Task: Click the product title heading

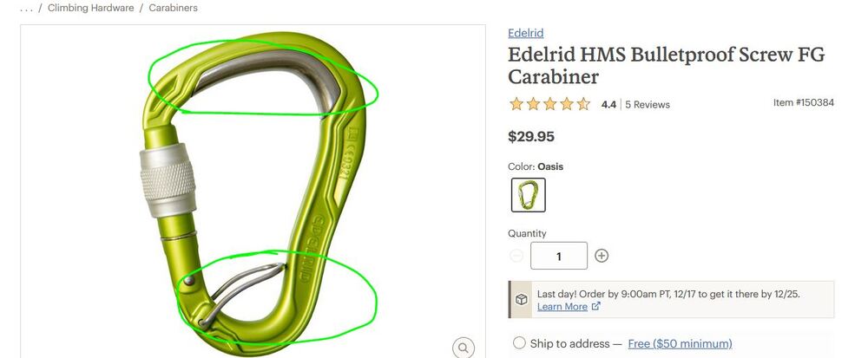Action: click(x=666, y=65)
